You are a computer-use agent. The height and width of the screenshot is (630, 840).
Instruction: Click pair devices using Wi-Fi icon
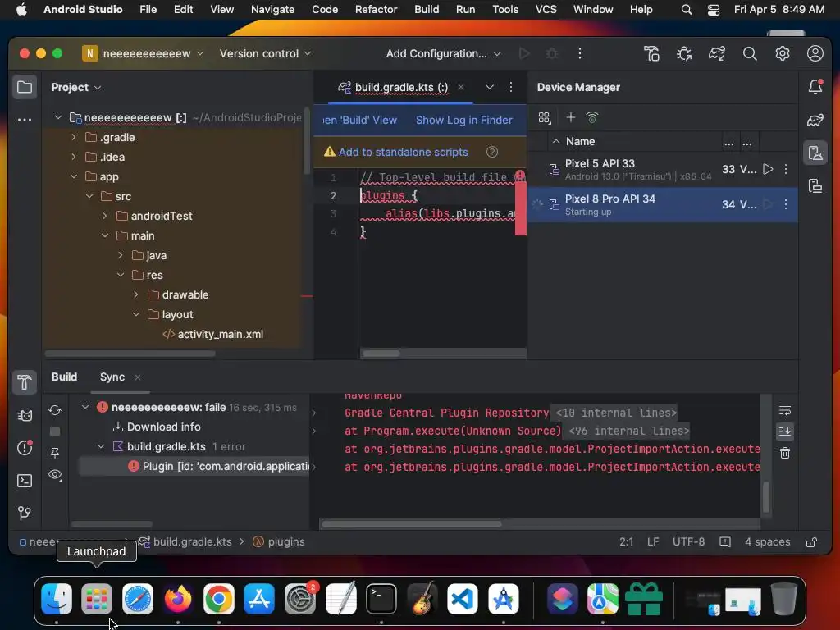[592, 117]
